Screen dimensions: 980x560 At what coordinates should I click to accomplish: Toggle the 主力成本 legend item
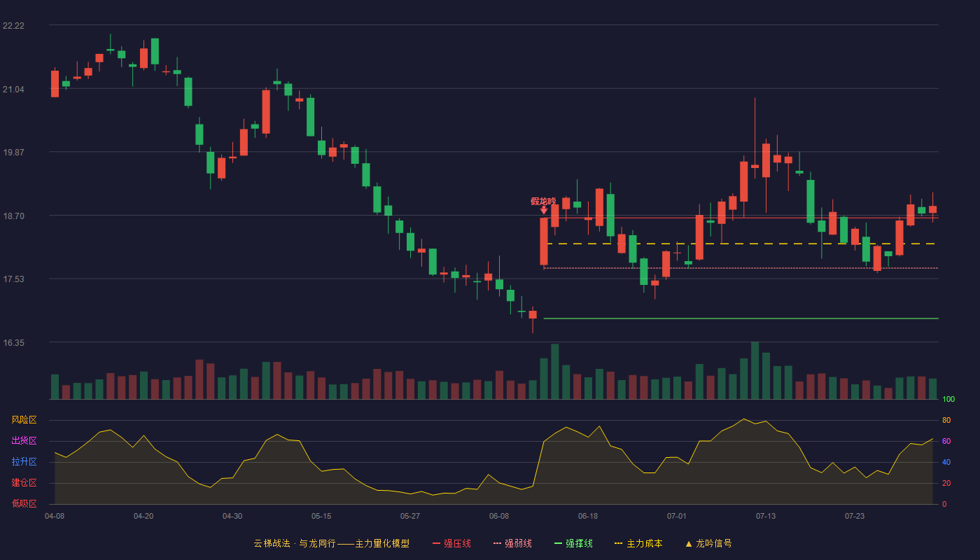click(638, 543)
